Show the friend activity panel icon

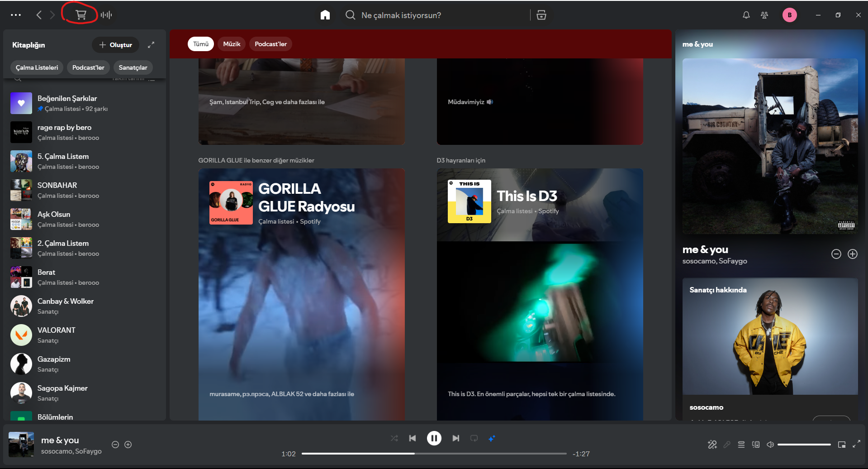(764, 15)
